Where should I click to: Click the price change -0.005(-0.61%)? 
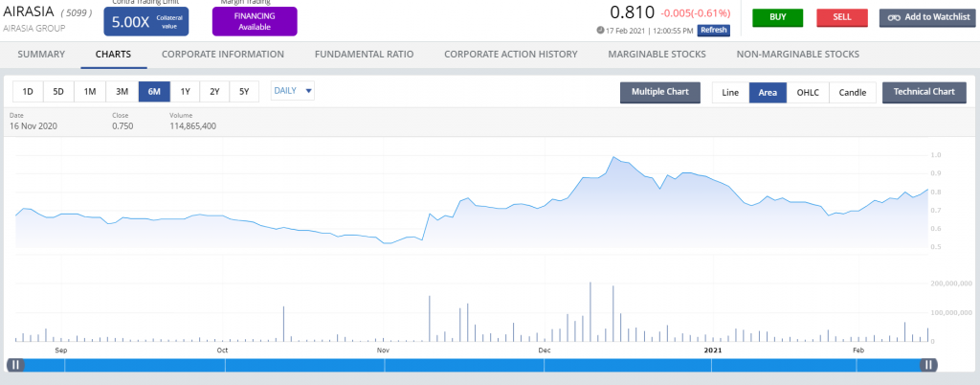(698, 13)
